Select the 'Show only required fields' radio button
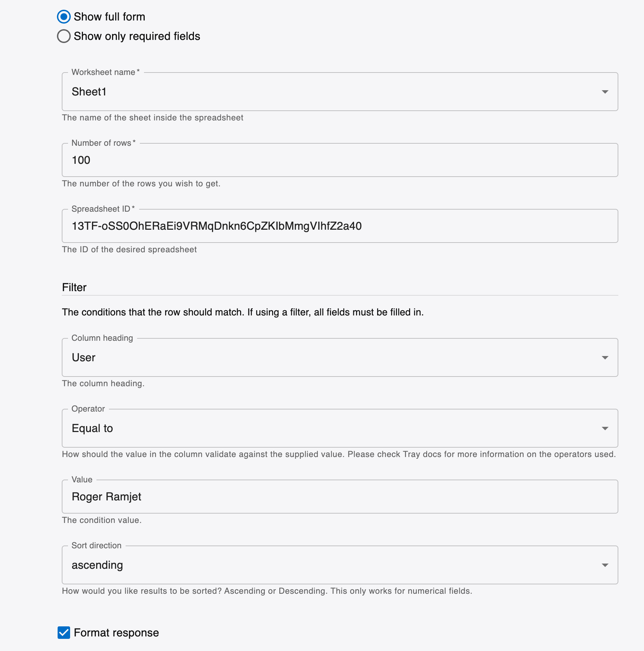The width and height of the screenshot is (644, 651). point(63,36)
